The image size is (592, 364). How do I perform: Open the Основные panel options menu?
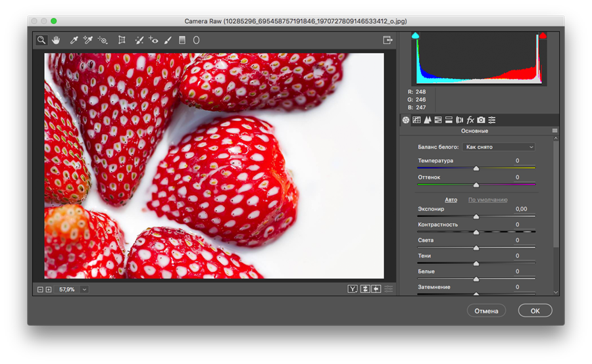[x=555, y=131]
